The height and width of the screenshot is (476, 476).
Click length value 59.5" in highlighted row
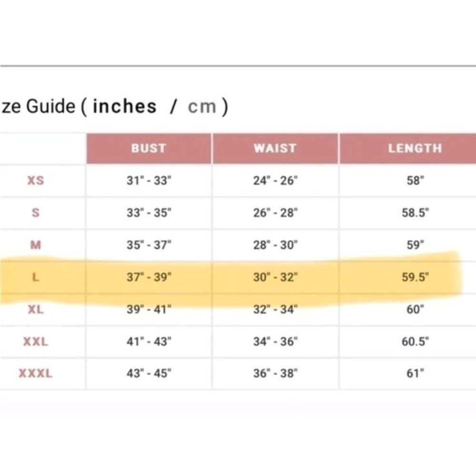(415, 277)
